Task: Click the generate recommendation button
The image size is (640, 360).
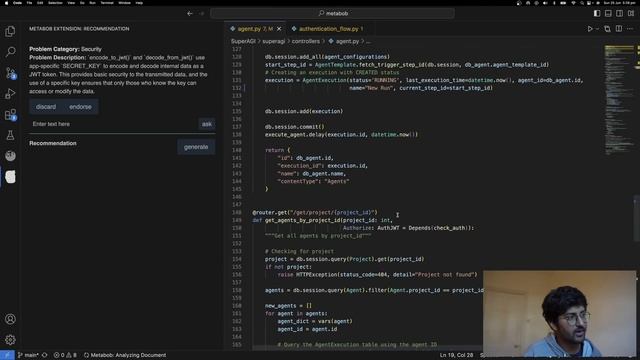Action: (196, 147)
